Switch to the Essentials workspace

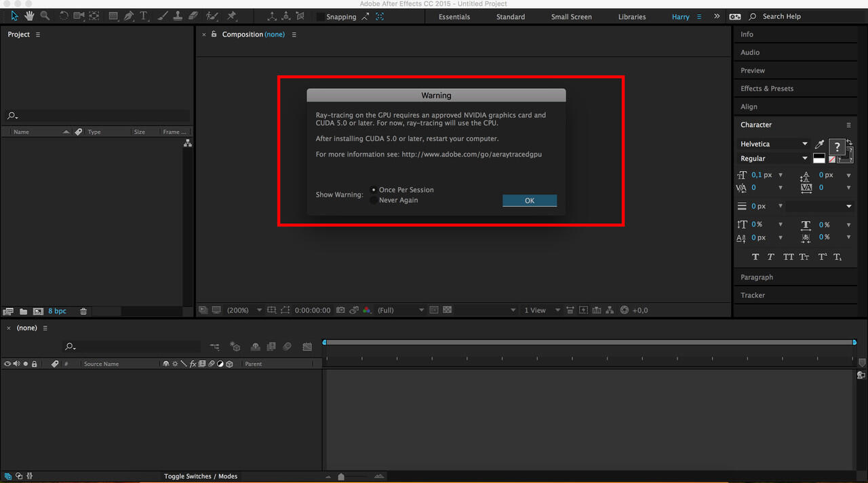pyautogui.click(x=454, y=17)
